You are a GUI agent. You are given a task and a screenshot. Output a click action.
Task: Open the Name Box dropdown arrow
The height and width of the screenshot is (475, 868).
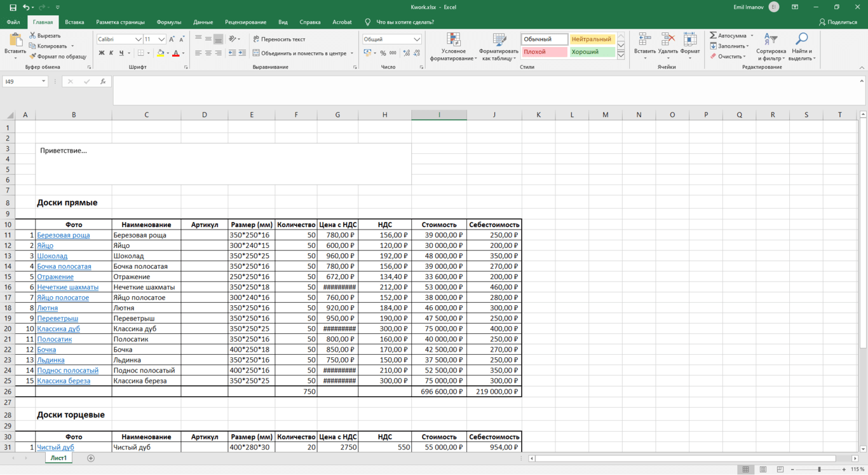(43, 81)
